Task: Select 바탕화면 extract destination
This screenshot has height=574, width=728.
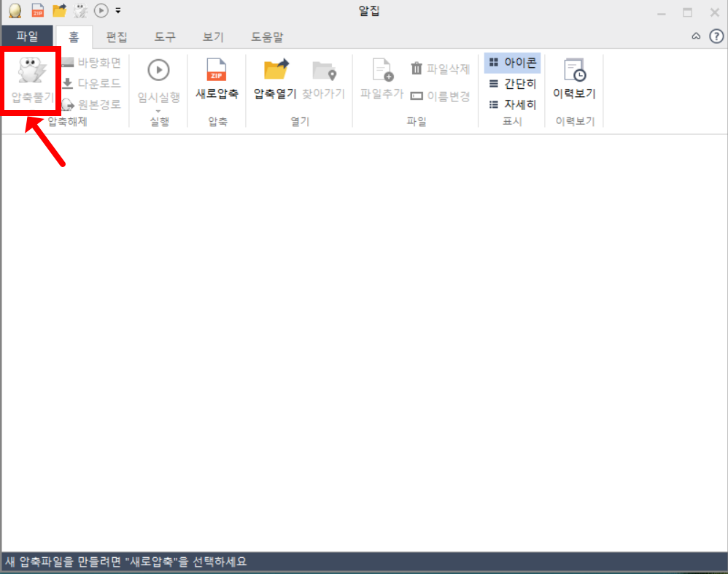Action: (91, 62)
